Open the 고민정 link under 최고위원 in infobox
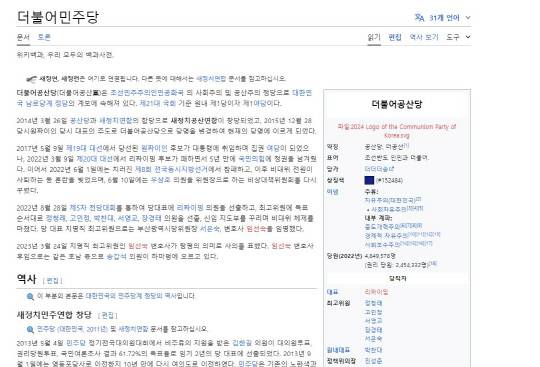540x367 pixels. pyautogui.click(x=373, y=312)
